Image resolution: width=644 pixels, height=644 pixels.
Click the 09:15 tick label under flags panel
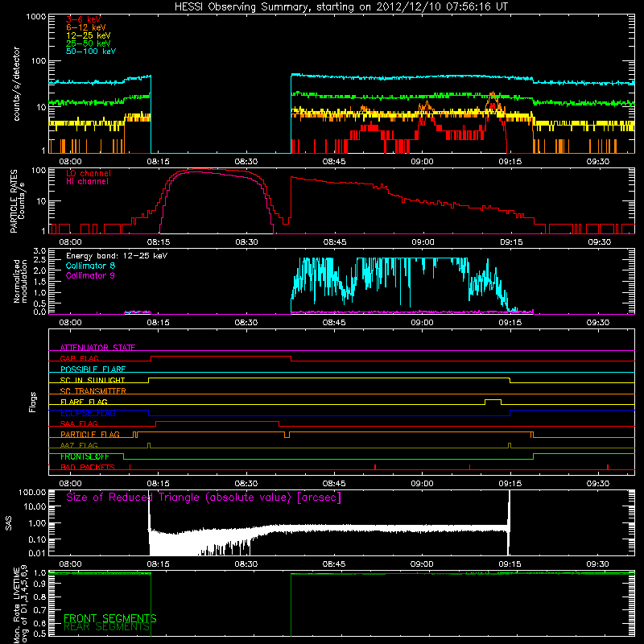[510, 484]
